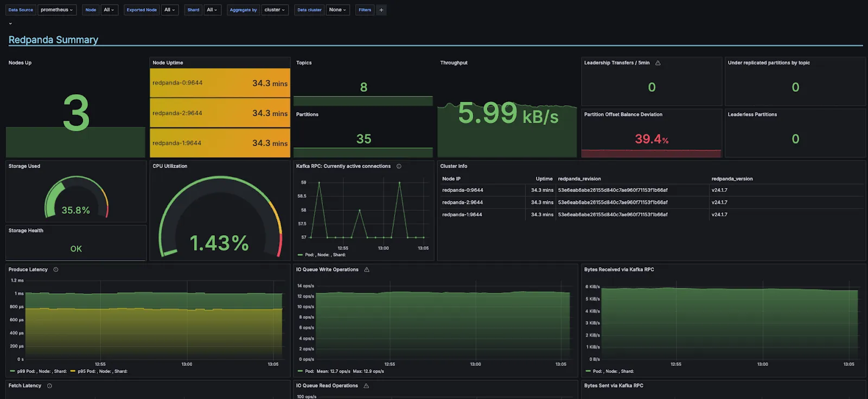Open the Aggregate by cluster dropdown
This screenshot has width=868, height=399.
275,10
